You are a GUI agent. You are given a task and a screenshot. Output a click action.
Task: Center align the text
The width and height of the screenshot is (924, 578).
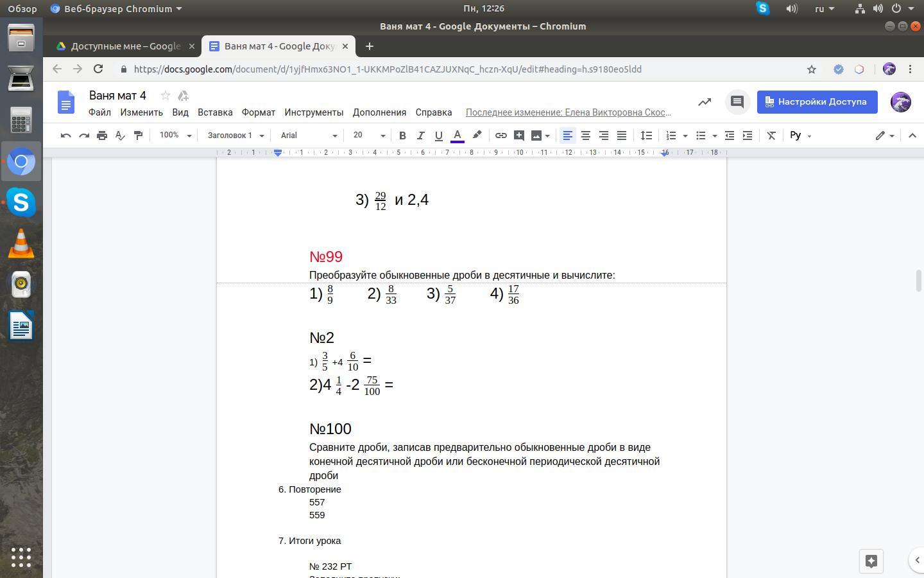click(x=586, y=136)
